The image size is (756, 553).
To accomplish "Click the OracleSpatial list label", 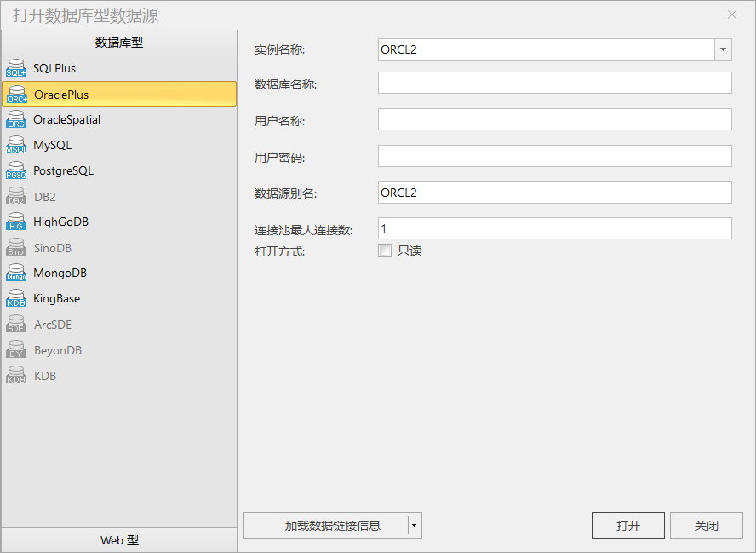I will click(66, 119).
